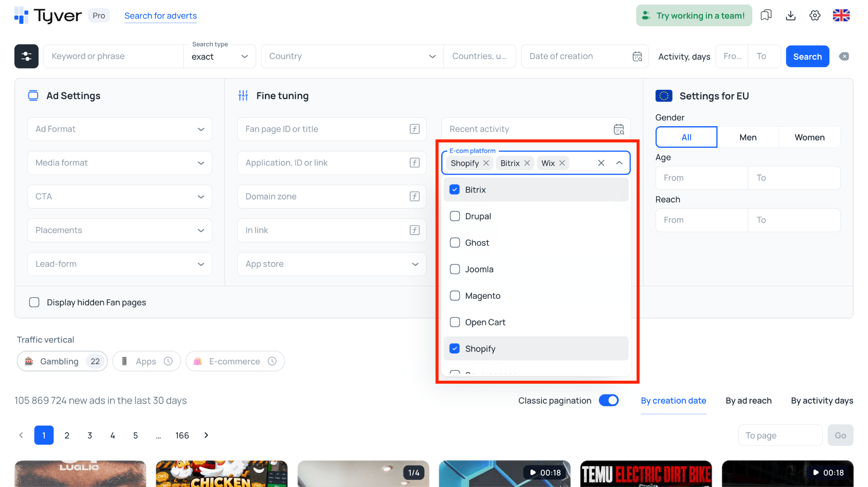Click the To page input field
The image size is (868, 487).
coord(780,435)
